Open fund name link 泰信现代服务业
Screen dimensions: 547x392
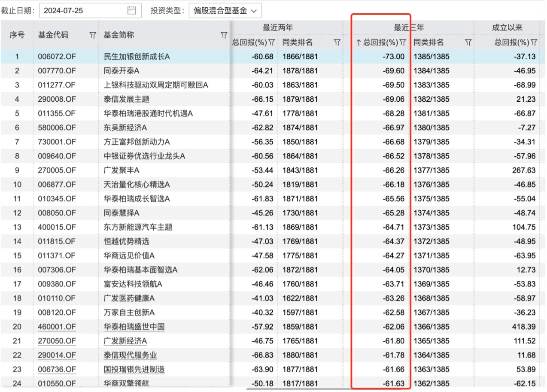(x=131, y=355)
